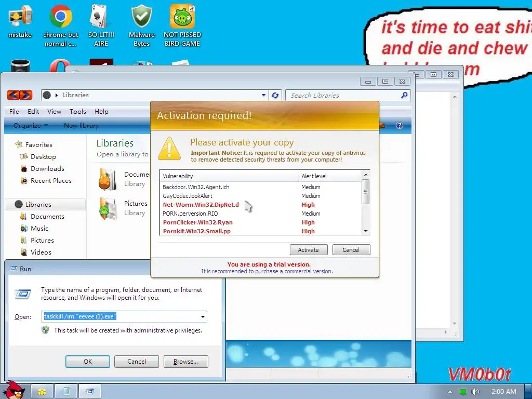The image size is (532, 399).
Task: Open the View menu
Action: tap(54, 111)
